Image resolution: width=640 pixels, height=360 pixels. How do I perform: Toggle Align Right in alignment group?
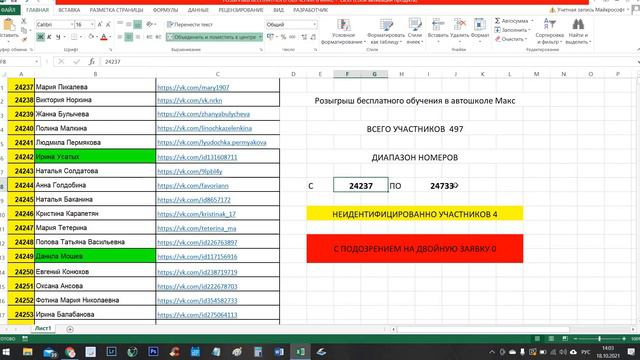(138, 37)
